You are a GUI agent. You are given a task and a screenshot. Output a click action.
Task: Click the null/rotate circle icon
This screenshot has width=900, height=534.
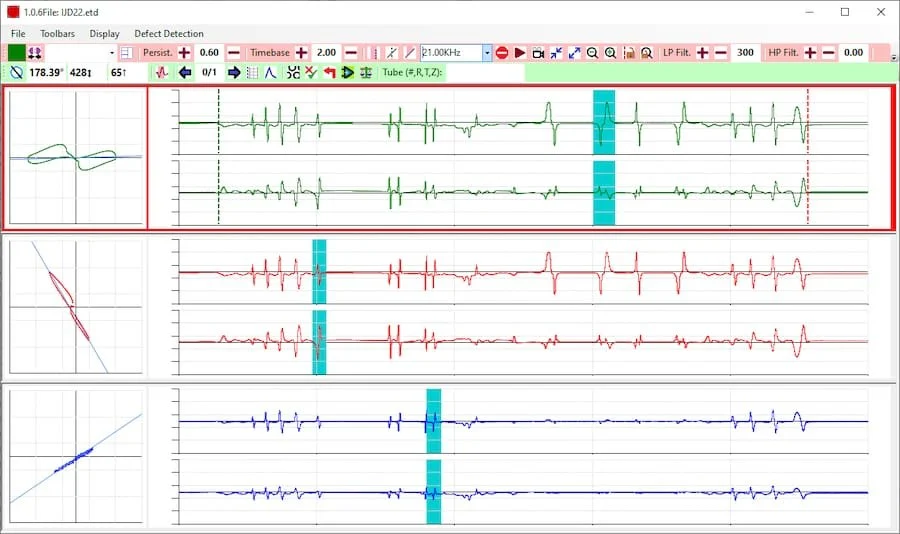point(17,72)
